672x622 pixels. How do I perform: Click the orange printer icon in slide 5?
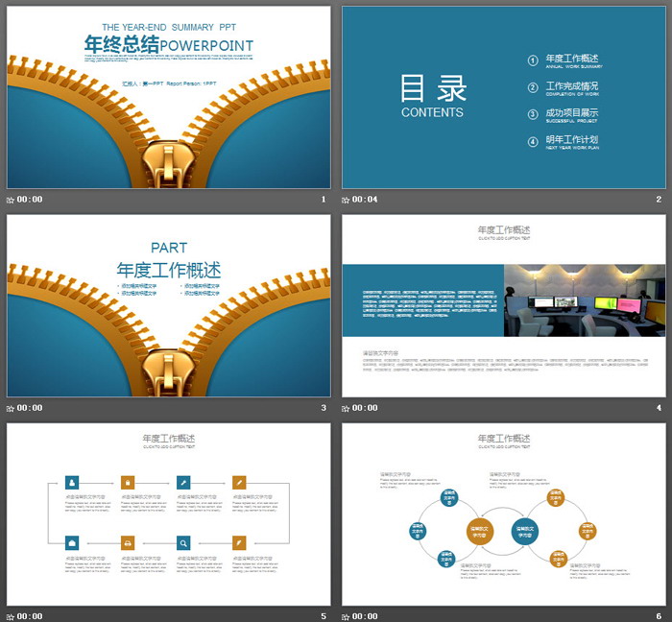click(127, 543)
